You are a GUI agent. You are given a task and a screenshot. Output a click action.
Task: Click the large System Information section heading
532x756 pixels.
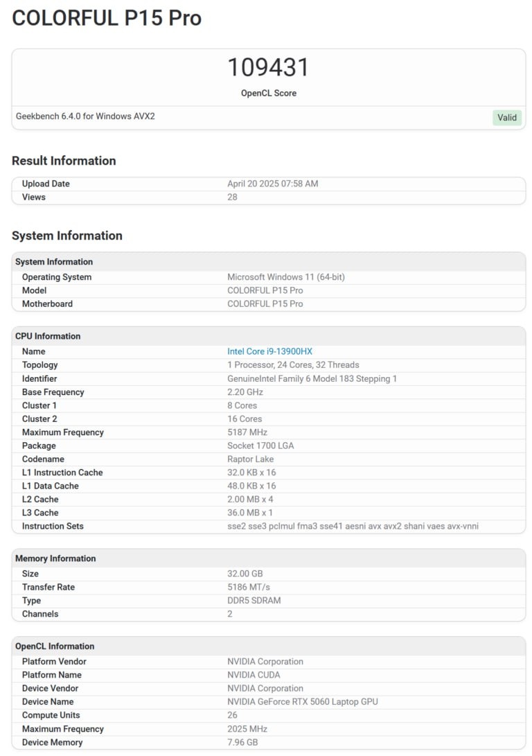point(67,236)
